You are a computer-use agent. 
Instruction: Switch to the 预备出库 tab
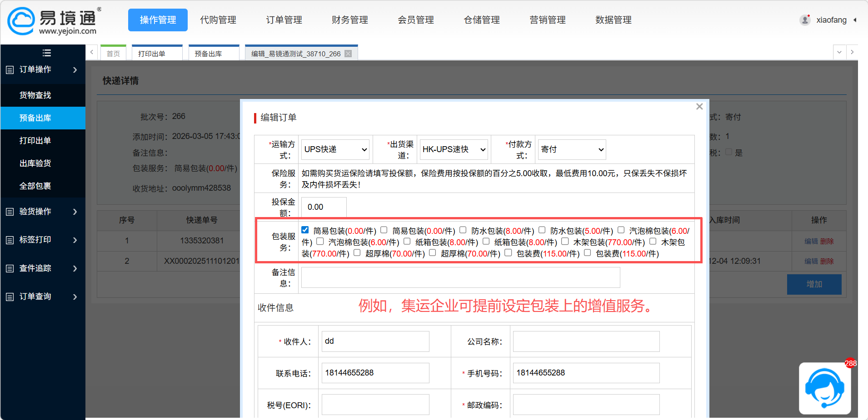(214, 53)
